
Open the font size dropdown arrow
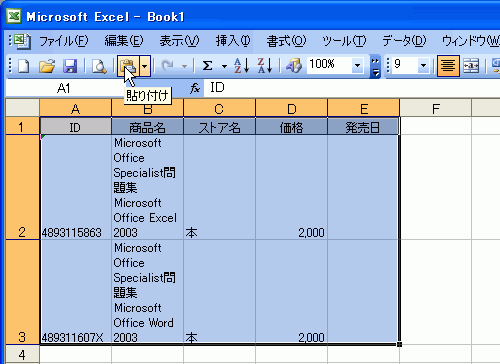(423, 65)
